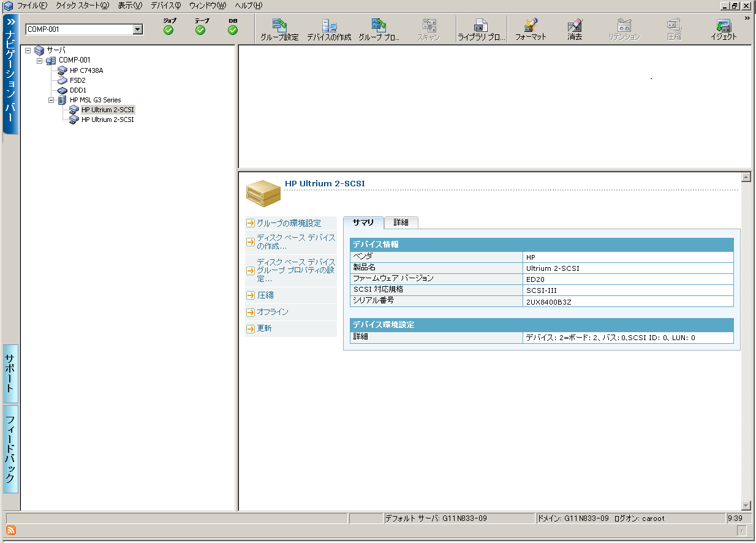Click the HP C7438A drive icon
Screen dimensions: 756x543
pyautogui.click(x=62, y=70)
